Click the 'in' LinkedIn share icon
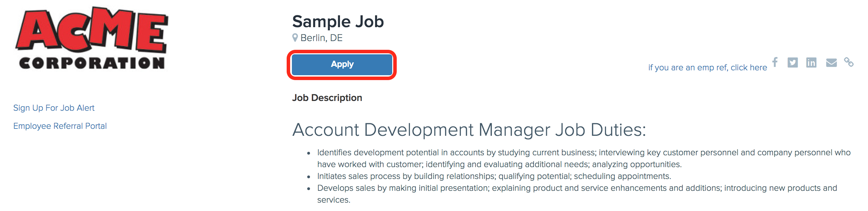 [812, 63]
